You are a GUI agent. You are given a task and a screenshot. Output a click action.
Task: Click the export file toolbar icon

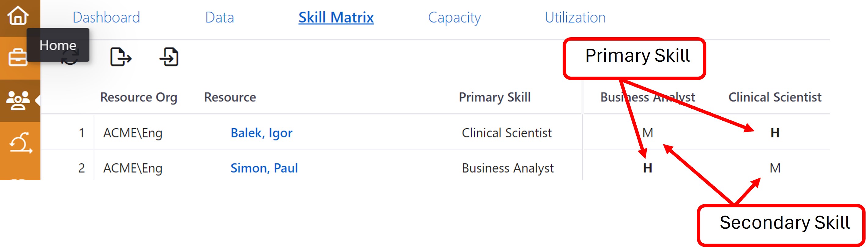(121, 56)
